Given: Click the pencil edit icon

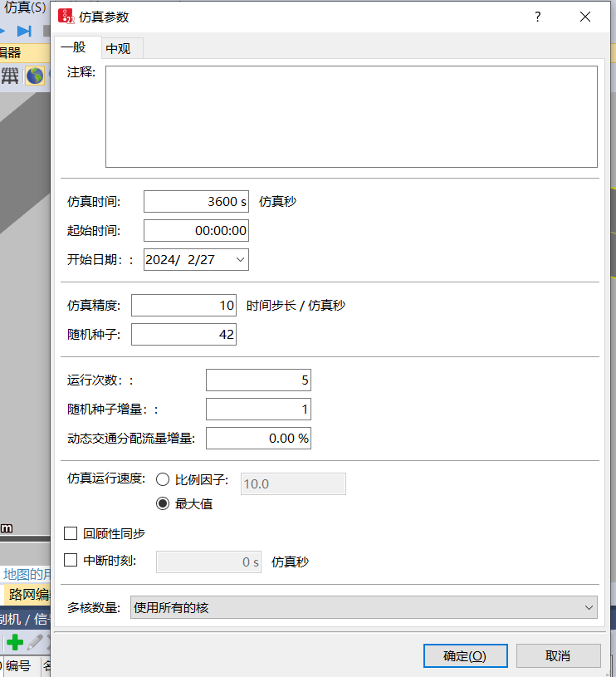Looking at the screenshot, I should [x=36, y=642].
